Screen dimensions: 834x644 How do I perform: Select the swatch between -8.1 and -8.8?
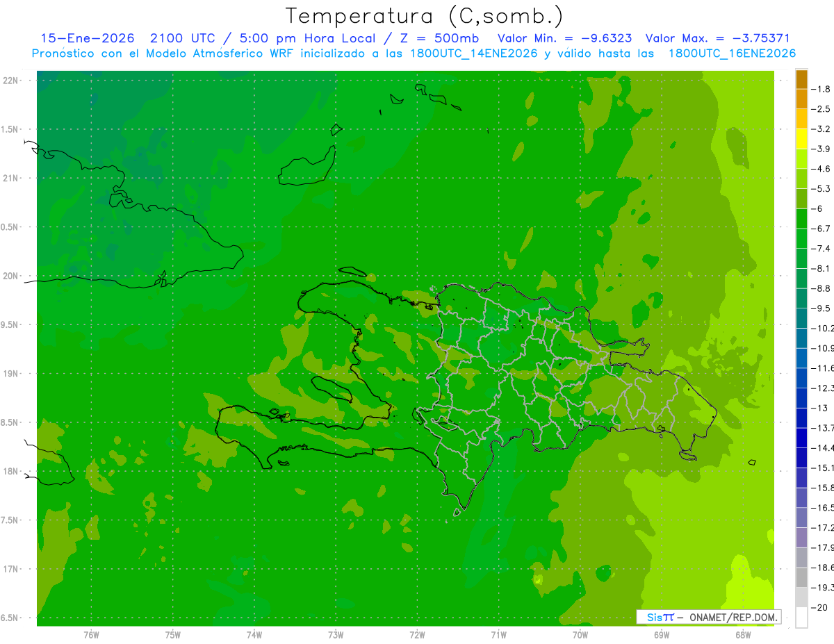click(801, 278)
